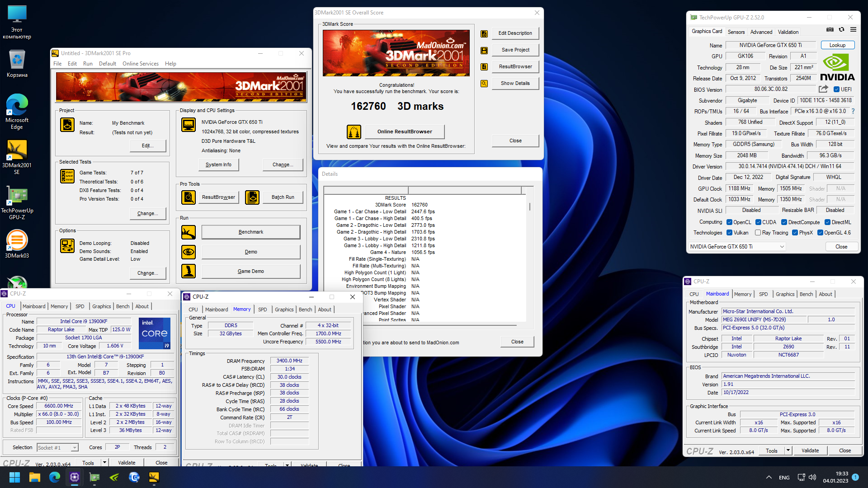Toggle the OpenGL 4.6 checkbox in GPU-Z
The height and width of the screenshot is (488, 868).
[820, 233]
